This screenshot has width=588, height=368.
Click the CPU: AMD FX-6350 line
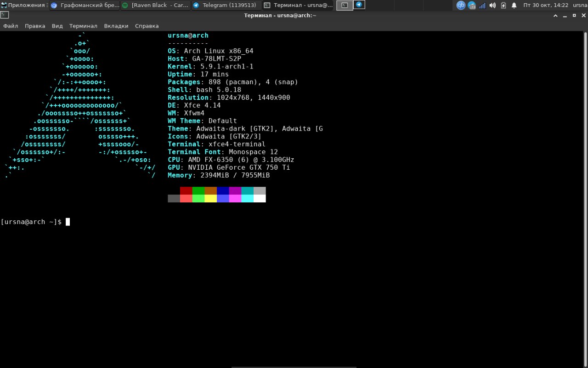[231, 160]
